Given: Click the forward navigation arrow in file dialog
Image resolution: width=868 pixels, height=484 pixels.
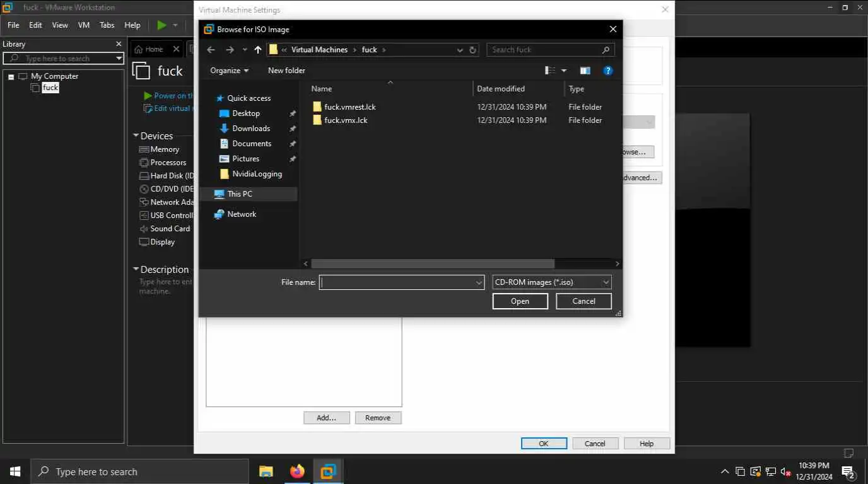Looking at the screenshot, I should point(230,50).
